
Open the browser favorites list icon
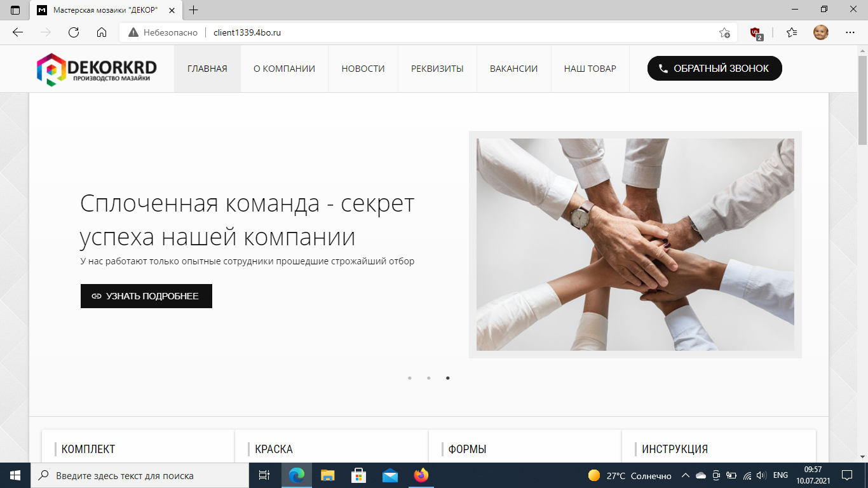791,32
